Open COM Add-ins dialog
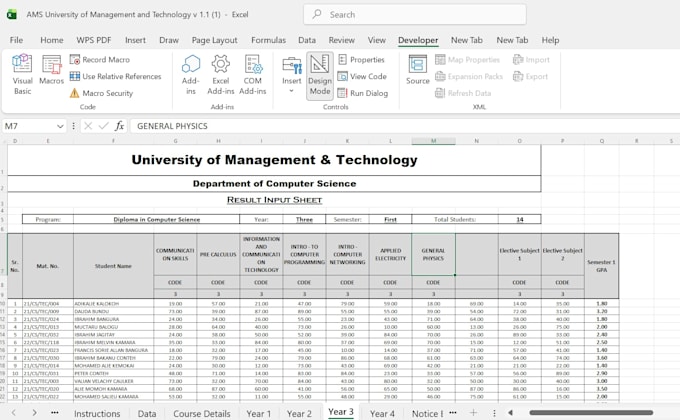The image size is (680, 420). (x=252, y=74)
